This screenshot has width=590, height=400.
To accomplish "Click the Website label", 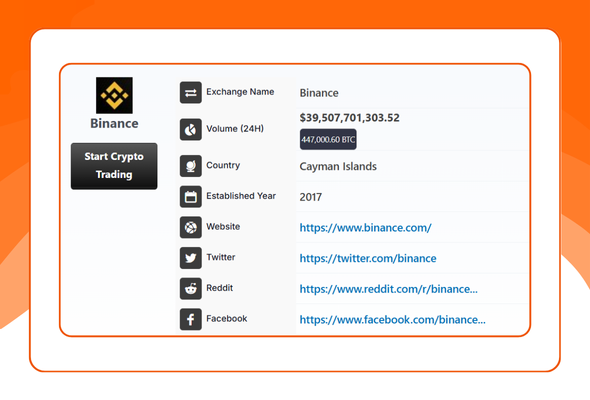I will tap(223, 227).
